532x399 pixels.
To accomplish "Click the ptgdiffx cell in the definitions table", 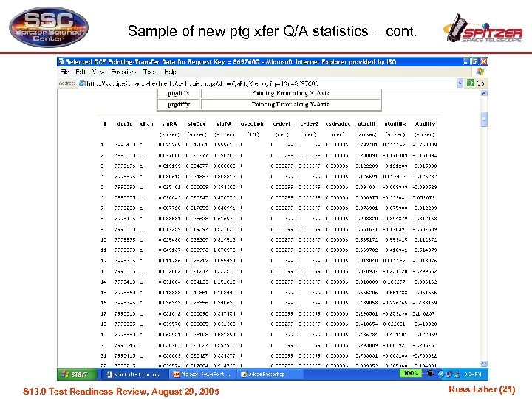I will point(179,93).
